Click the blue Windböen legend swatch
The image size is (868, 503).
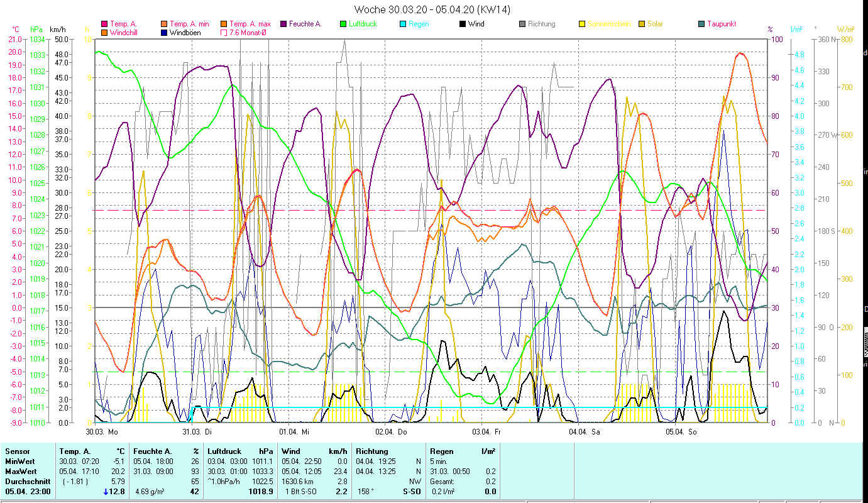(x=164, y=32)
